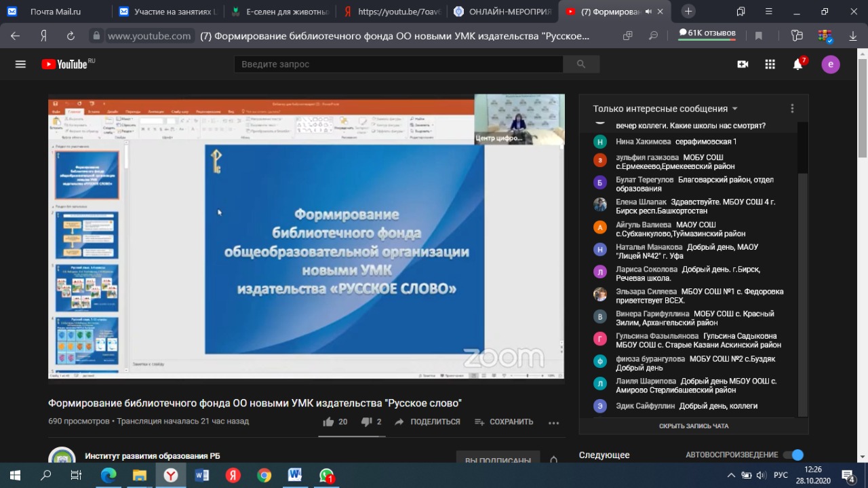Click the СКРЫТЬ ЗАПИСЬ ЧАТА button

(x=694, y=426)
